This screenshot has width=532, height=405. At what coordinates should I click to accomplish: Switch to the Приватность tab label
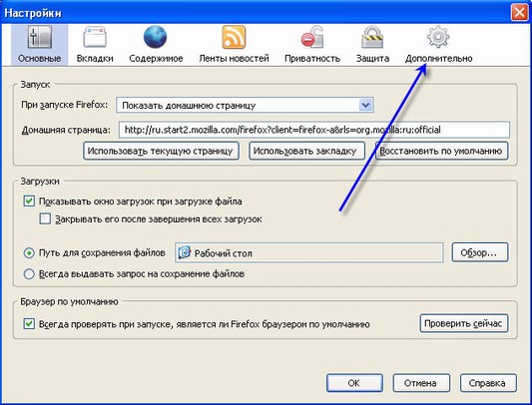[x=312, y=58]
